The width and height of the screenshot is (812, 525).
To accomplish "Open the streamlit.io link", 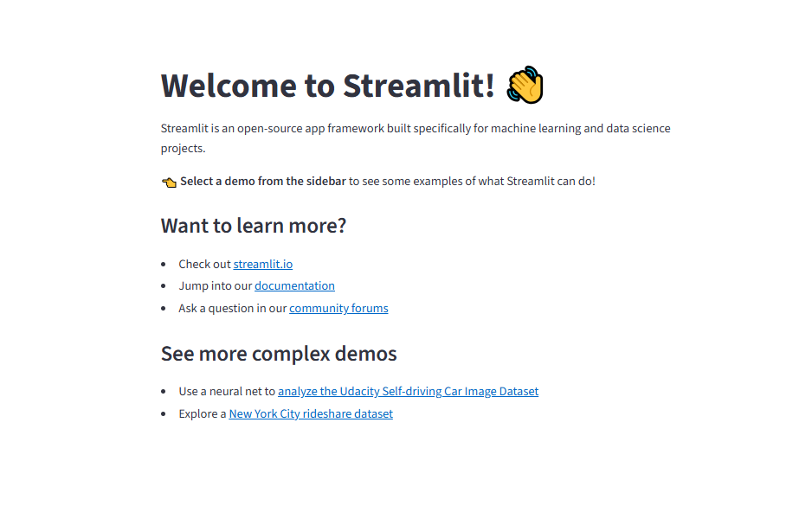I will coord(262,265).
